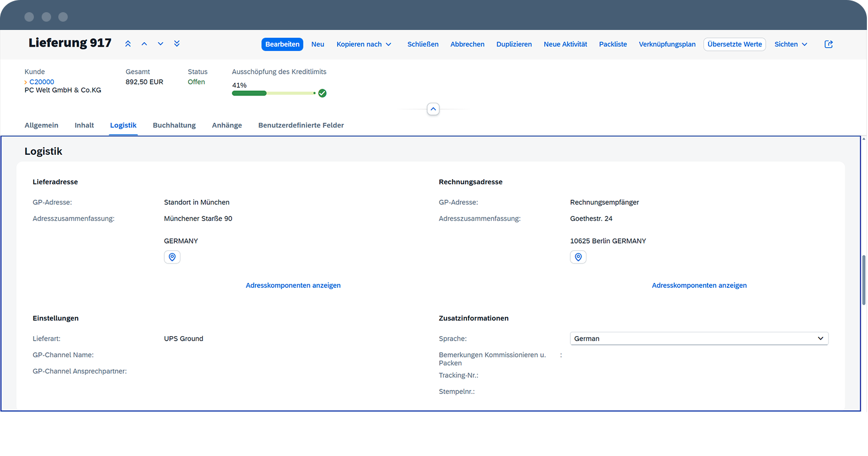Click the vertical scrollbar thumb
This screenshot has height=456, width=868.
[x=864, y=280]
